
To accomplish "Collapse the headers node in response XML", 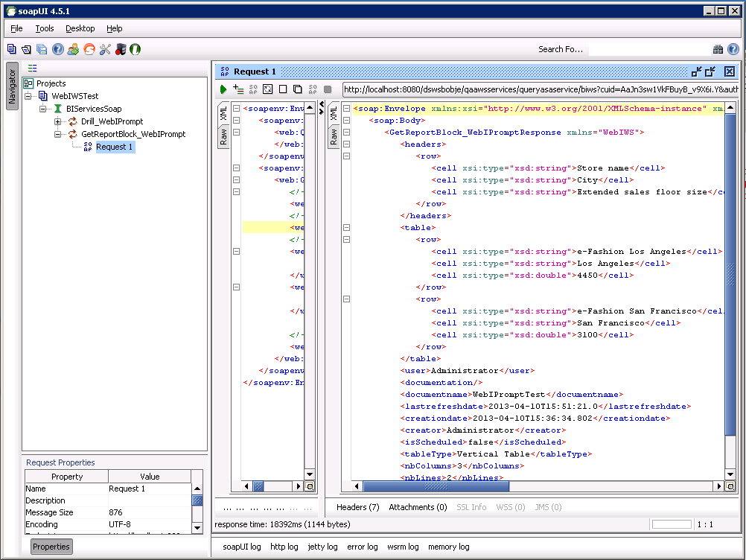I will [x=346, y=144].
